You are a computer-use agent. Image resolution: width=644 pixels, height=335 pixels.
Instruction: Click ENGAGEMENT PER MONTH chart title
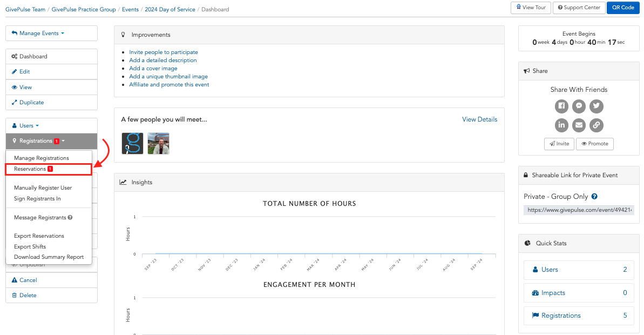tap(309, 284)
